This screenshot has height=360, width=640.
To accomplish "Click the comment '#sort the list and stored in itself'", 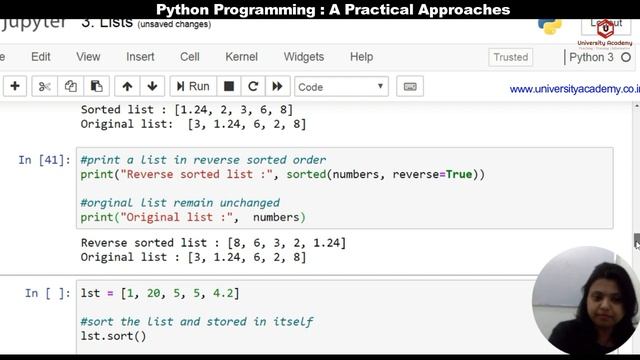I will click(x=197, y=322).
